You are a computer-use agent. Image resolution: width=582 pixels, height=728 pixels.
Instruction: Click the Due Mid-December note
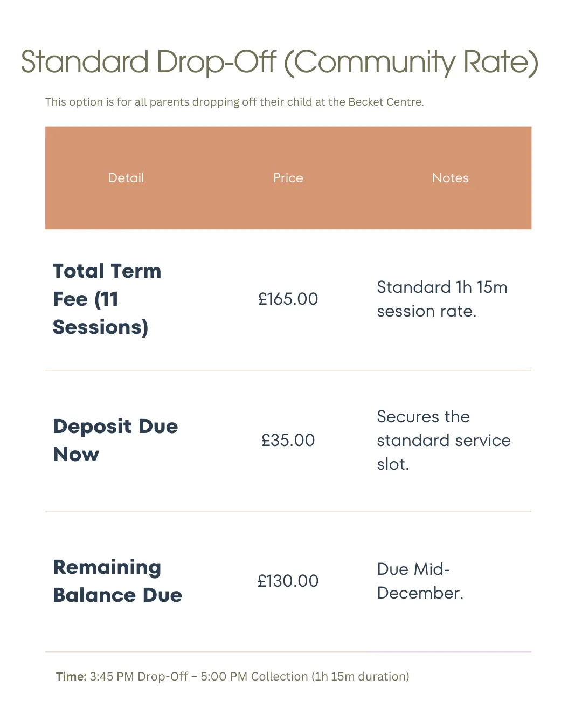(x=420, y=581)
